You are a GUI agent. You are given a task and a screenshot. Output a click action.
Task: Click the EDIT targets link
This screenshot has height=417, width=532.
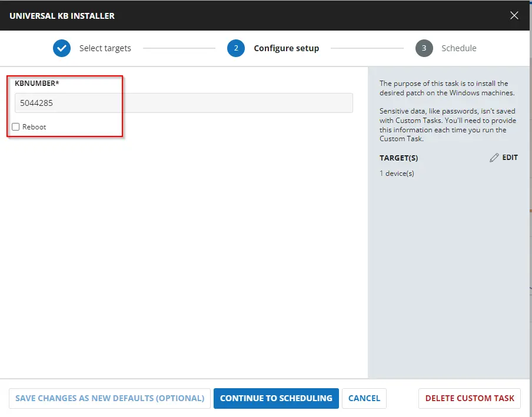(x=510, y=158)
